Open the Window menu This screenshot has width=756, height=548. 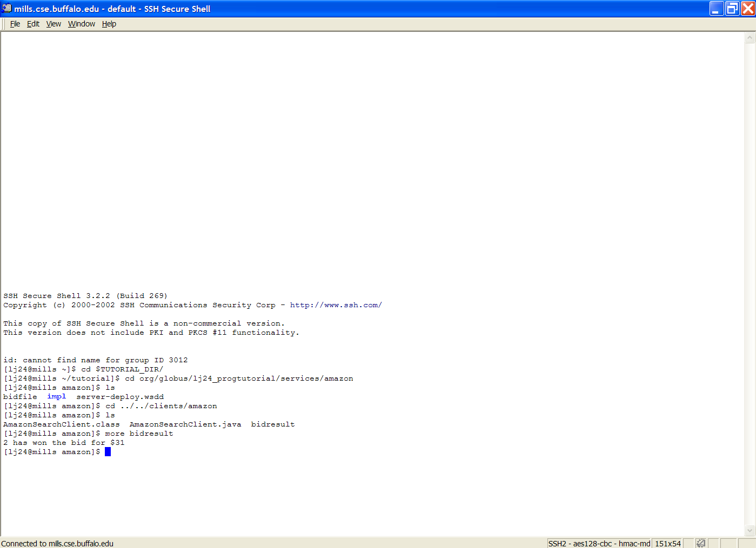click(82, 24)
